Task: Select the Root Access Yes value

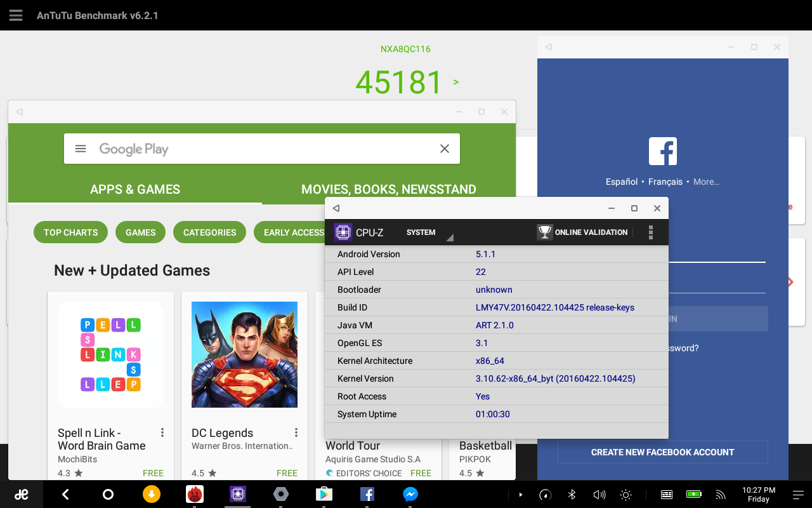Action: tap(483, 396)
